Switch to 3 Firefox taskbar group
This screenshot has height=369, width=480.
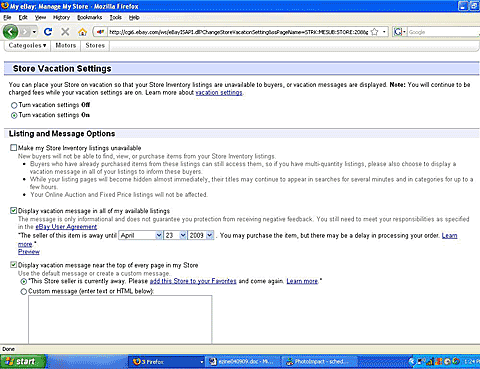[166, 362]
